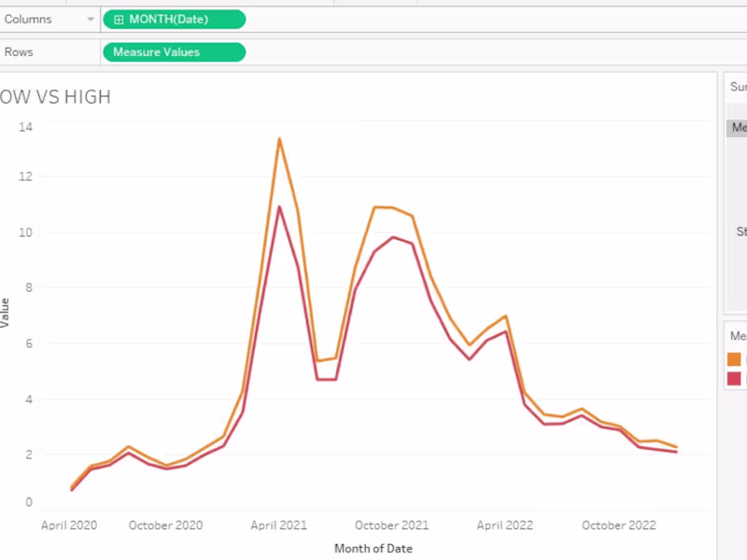Click the '10' value axis label
This screenshot has width=747, height=560.
26,232
